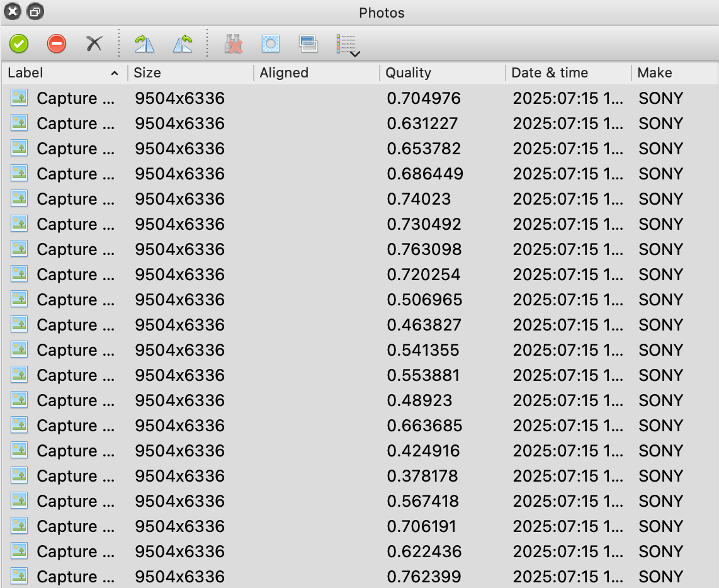Click the image icon of the 0.762399 row

point(20,576)
